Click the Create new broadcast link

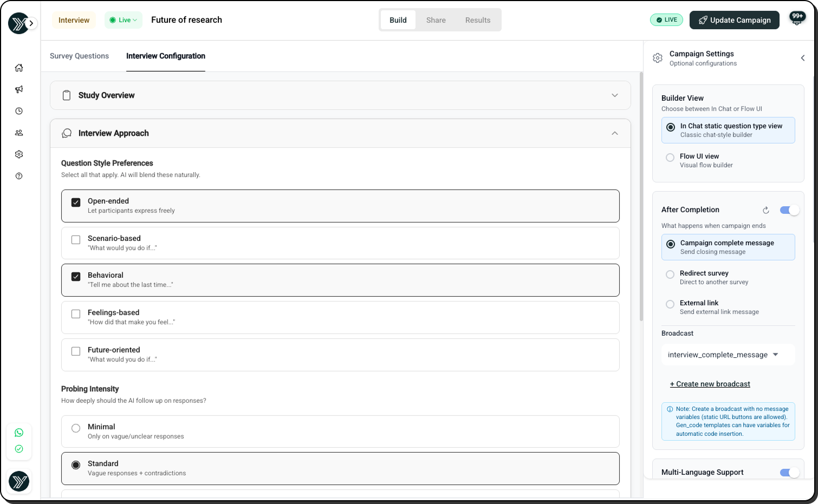point(710,384)
